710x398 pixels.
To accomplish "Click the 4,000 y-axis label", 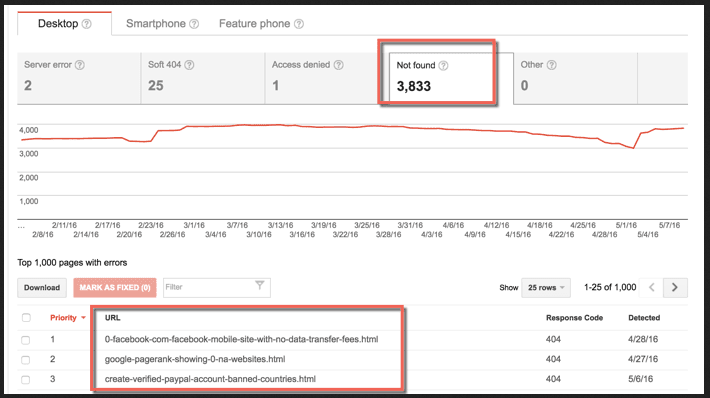I will (29, 130).
